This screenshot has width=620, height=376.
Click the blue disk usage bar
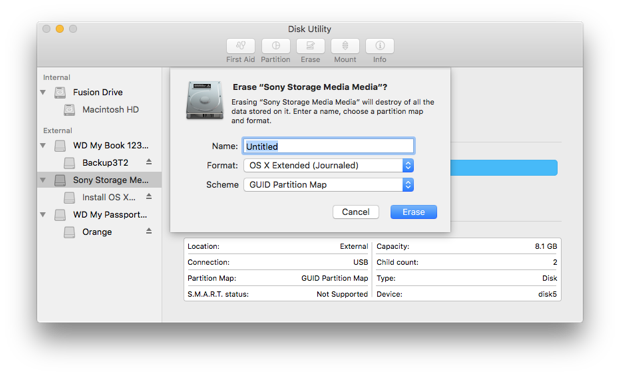[504, 168]
